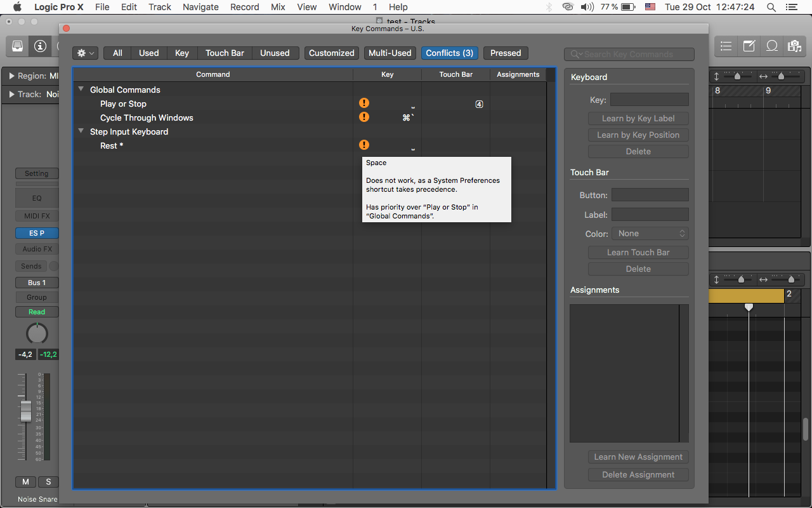Open the Track menu
The width and height of the screenshot is (812, 508).
click(160, 7)
